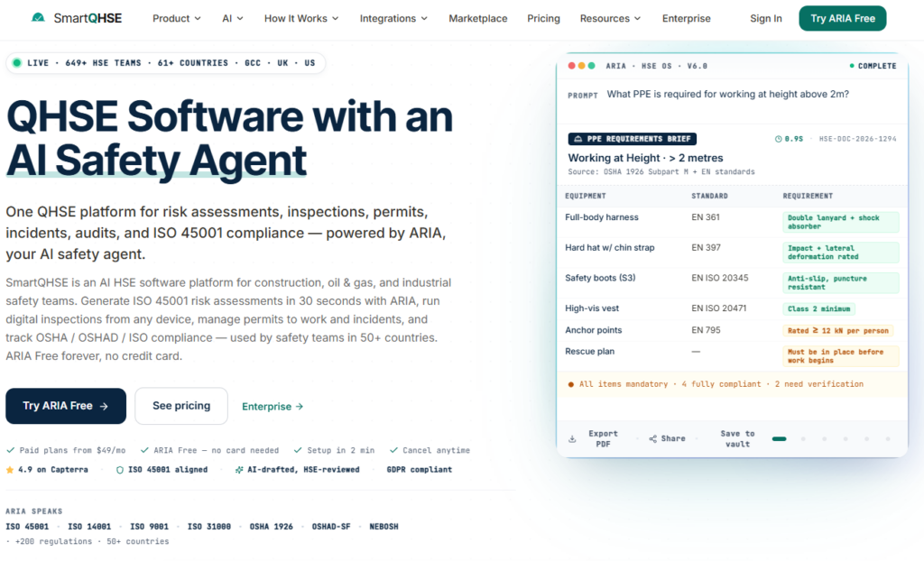Screen dimensions: 924x561
Task: Click the Rated ≥ 12 kN per person tag
Action: (838, 331)
